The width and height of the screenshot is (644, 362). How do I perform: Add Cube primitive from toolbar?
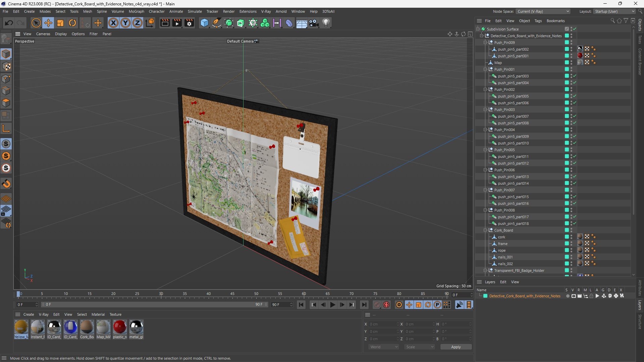click(x=204, y=23)
